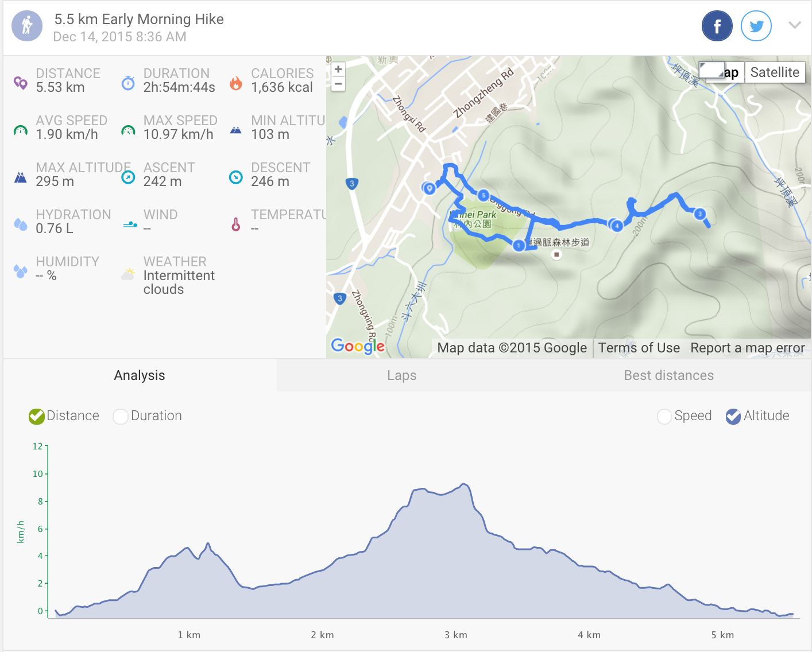Zoom in on the map
This screenshot has height=652, width=812.
click(338, 69)
